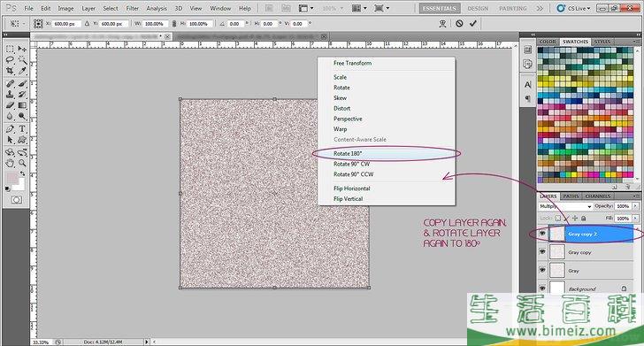644x346 pixels.
Task: Select the Crop tool
Action: pos(10,71)
